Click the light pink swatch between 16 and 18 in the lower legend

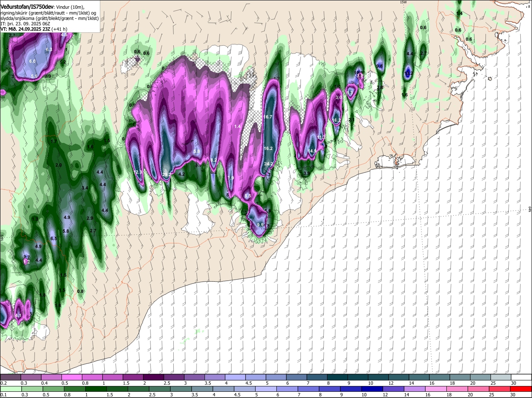tap(437, 389)
